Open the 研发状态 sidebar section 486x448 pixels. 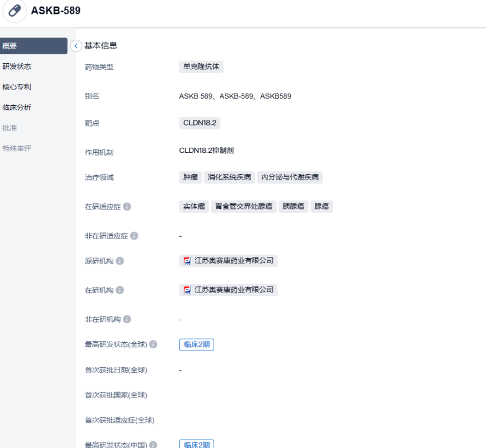(17, 67)
